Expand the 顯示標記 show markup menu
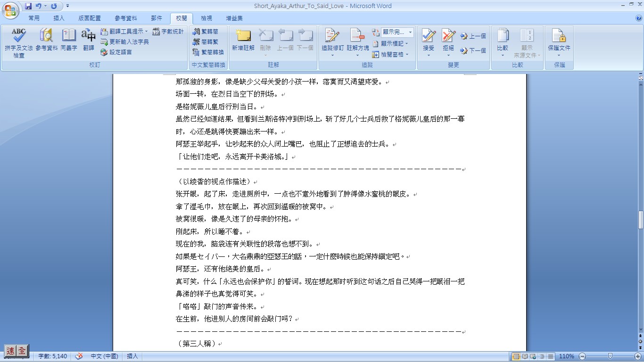Viewport: 644px width, 362px height. click(x=390, y=43)
